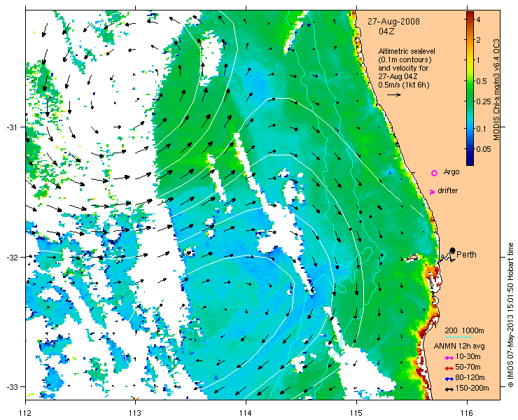The image size is (518, 420).
Task: Click the color bar value 2
Action: click(478, 40)
